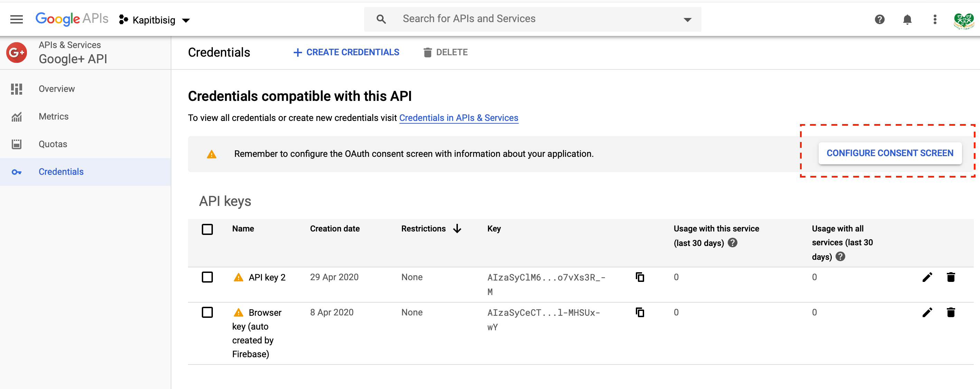Screen dimensions: 980x389
Task: Check the API key 2 checkbox
Action: coord(207,277)
